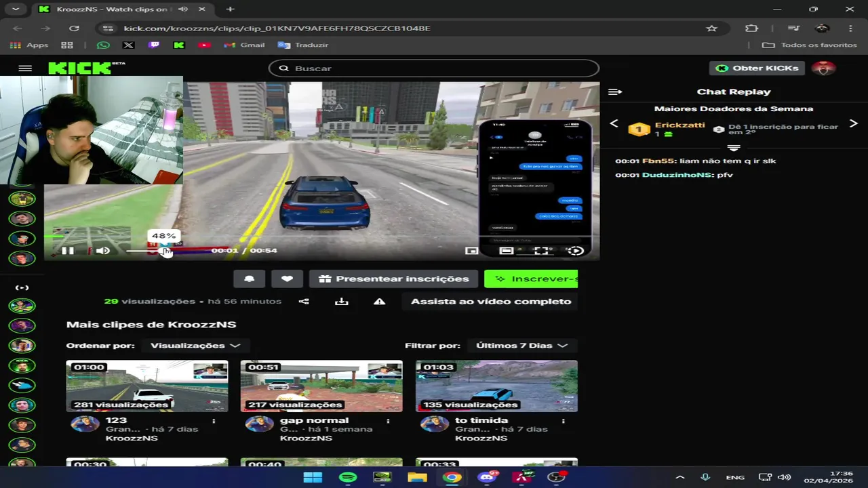Open the Kick hamburger sidebar menu
This screenshot has height=488, width=868.
coord(25,68)
